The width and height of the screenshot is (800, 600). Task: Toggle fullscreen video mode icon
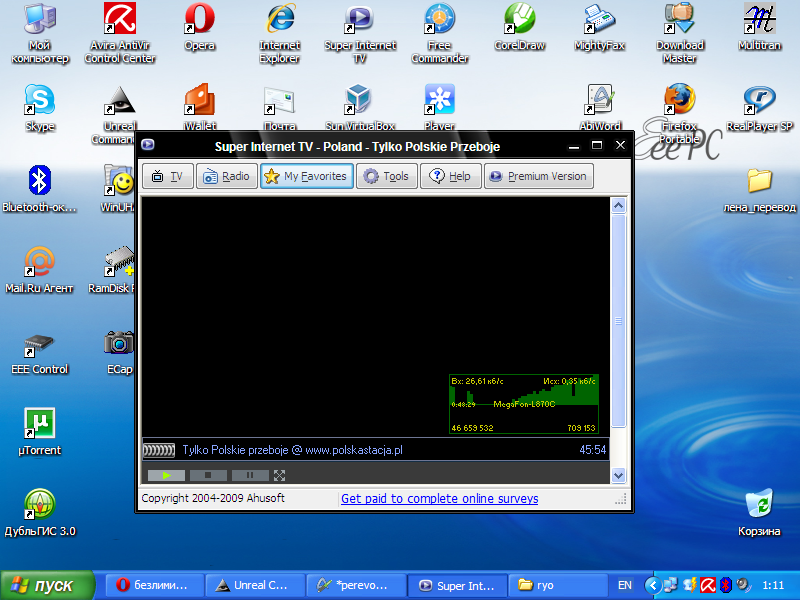tap(280, 475)
